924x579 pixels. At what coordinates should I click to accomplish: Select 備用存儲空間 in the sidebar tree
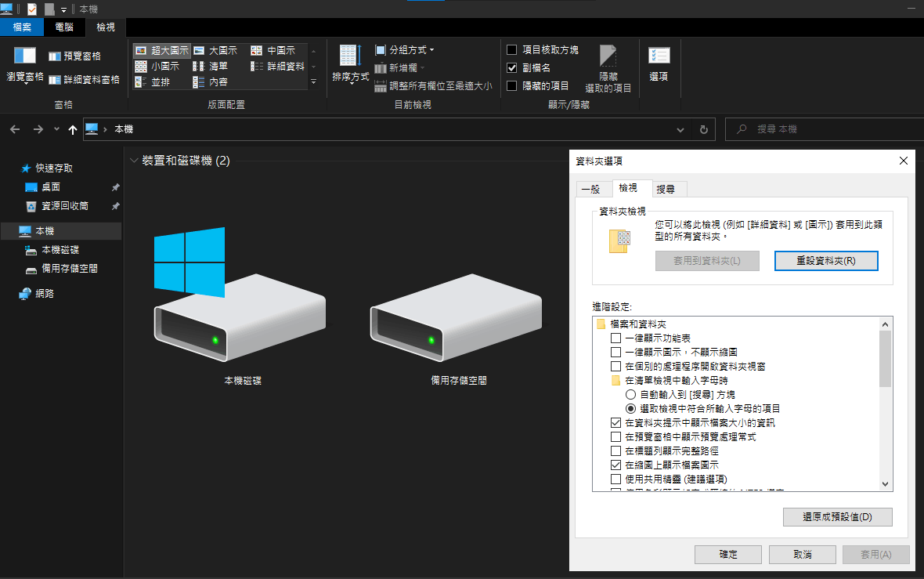[61, 268]
